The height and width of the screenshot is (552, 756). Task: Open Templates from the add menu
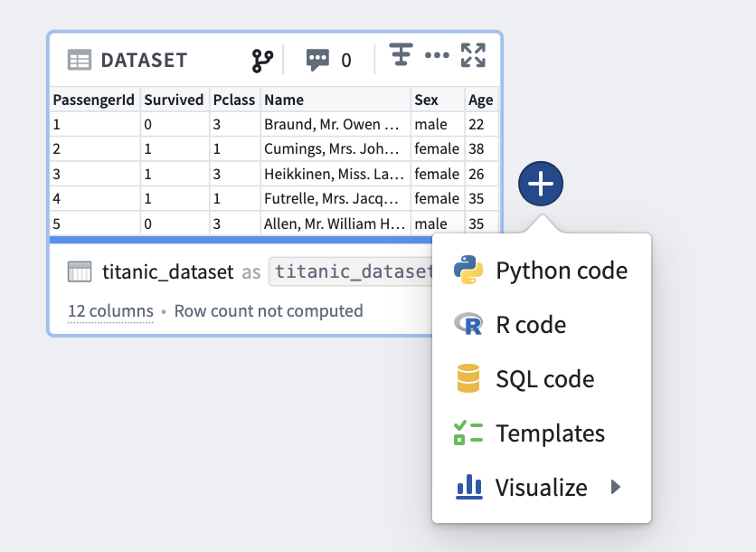click(542, 433)
